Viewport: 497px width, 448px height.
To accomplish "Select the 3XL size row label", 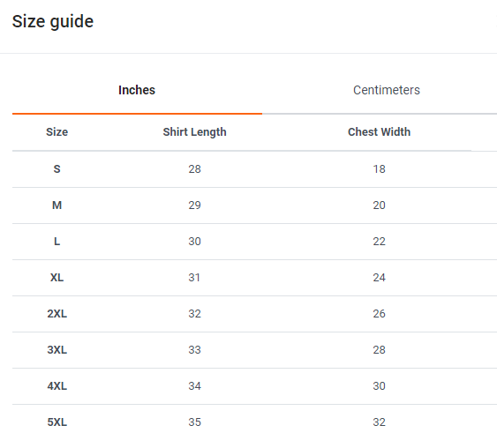I will [57, 350].
